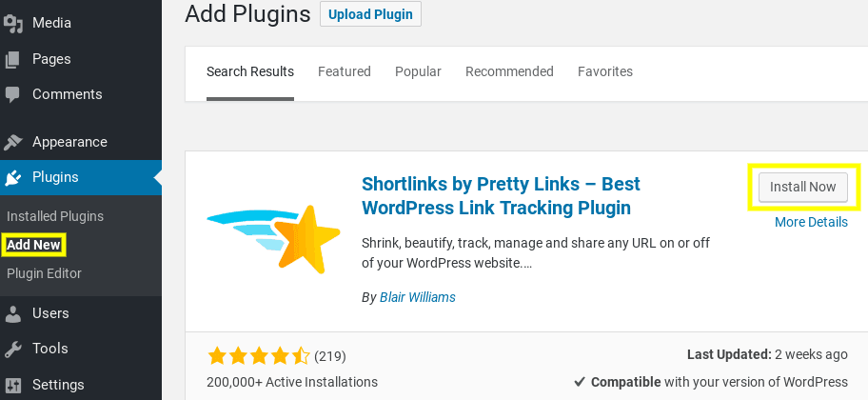
Task: Switch to the Featured tab
Action: pos(345,71)
